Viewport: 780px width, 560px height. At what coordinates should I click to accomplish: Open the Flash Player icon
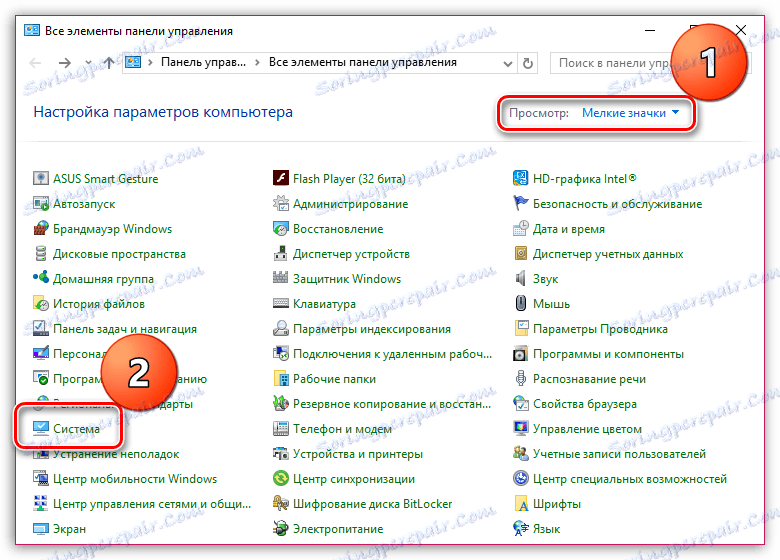pyautogui.click(x=281, y=179)
